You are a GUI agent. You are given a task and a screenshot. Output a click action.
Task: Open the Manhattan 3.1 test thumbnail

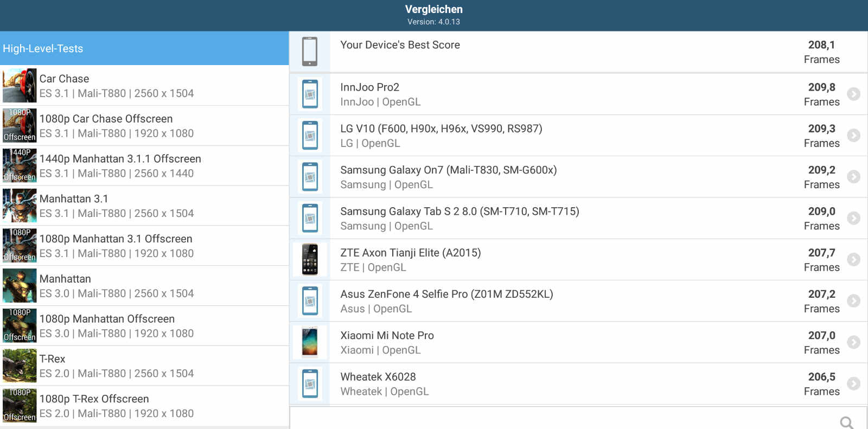click(x=20, y=206)
